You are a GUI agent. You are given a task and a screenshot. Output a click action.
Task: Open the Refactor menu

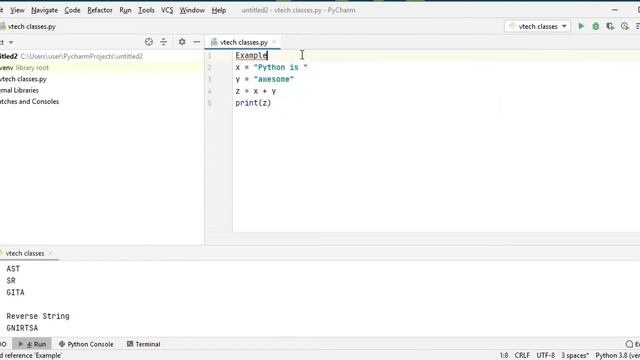[100, 10]
